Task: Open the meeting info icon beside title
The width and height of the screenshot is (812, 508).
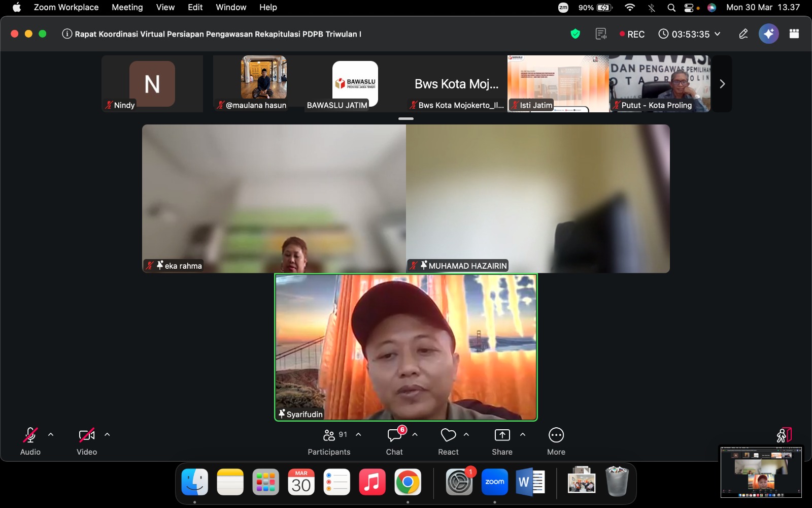Action: click(66, 34)
